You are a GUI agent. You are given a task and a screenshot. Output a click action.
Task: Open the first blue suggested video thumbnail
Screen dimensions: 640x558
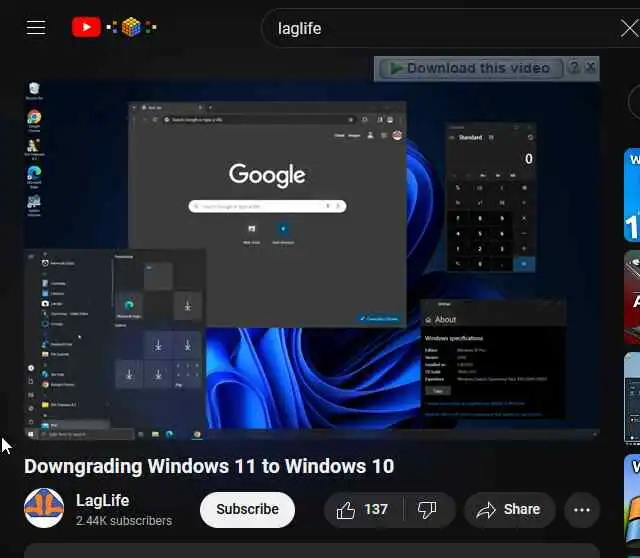tap(632, 195)
